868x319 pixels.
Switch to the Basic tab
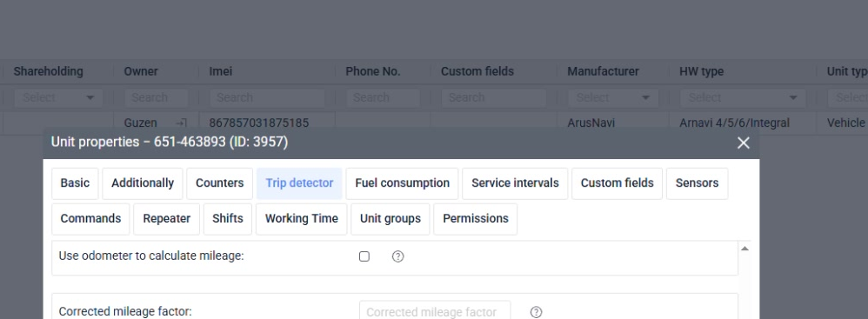pos(76,183)
